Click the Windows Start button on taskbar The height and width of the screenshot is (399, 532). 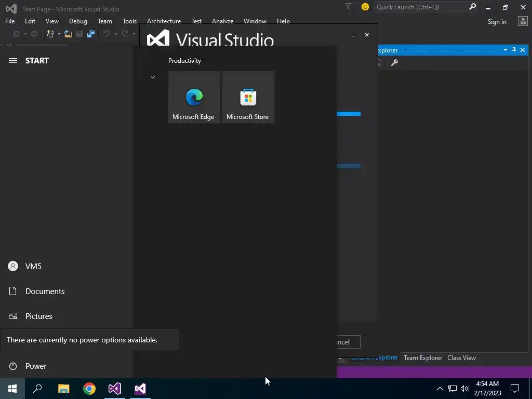[x=12, y=389]
